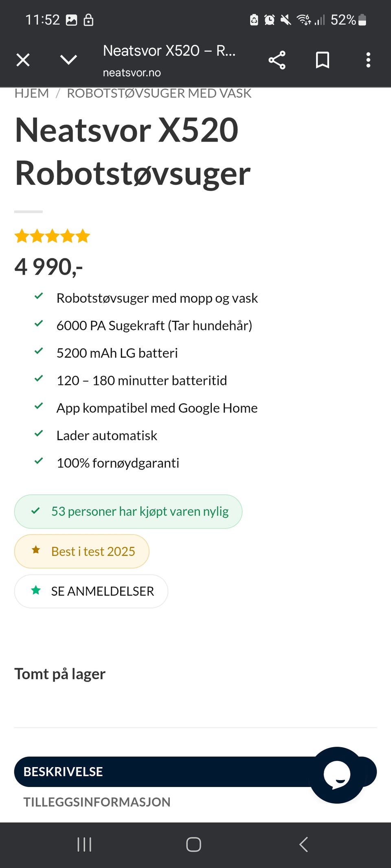391x868 pixels.
Task: Open the chat bubble widget
Action: click(337, 775)
